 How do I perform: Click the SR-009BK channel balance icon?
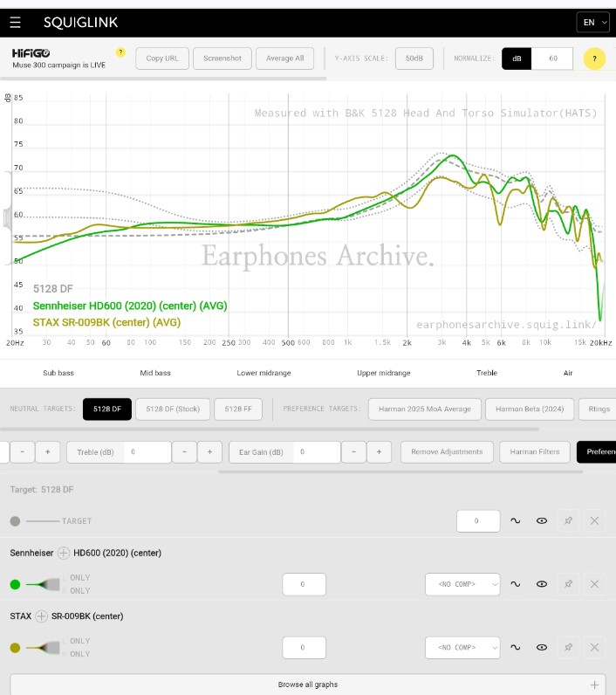pos(44,648)
